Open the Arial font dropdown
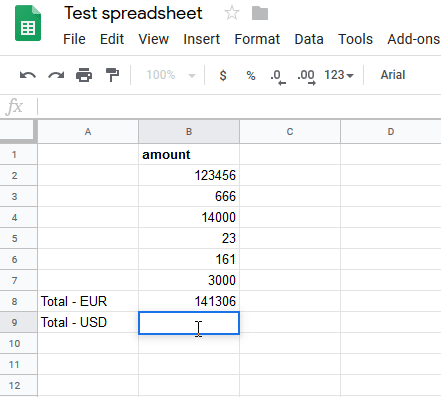 pos(393,75)
